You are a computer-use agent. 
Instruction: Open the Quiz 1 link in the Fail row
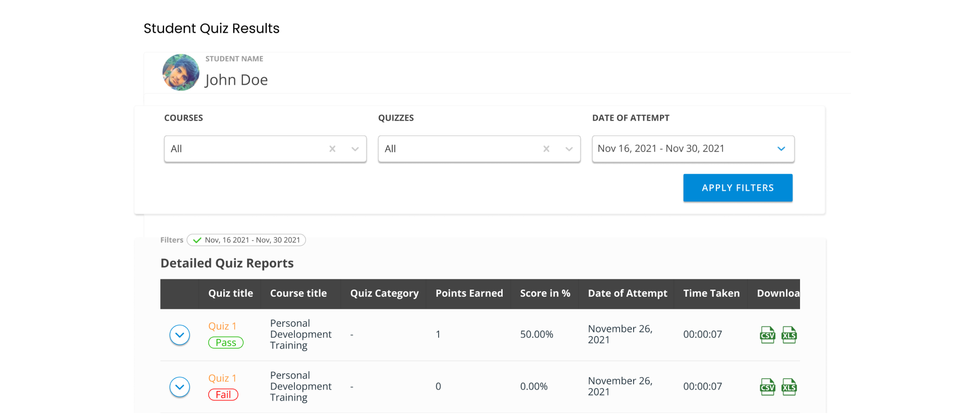coord(222,378)
